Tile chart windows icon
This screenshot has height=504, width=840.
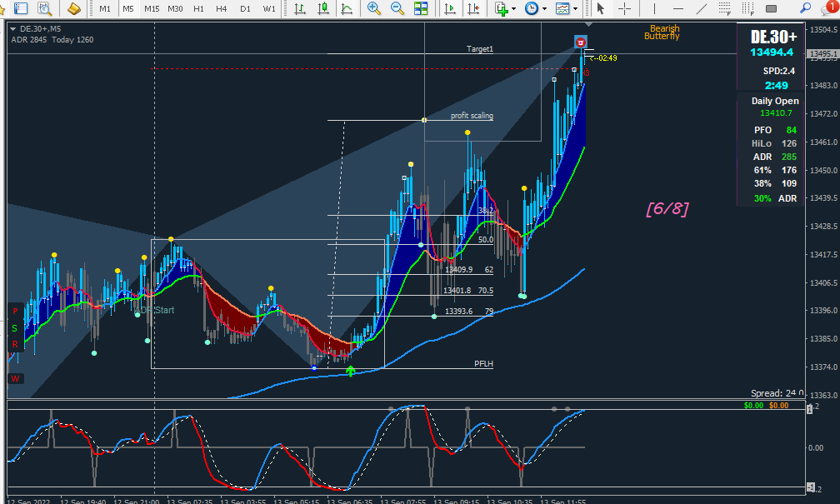pyautogui.click(x=421, y=8)
